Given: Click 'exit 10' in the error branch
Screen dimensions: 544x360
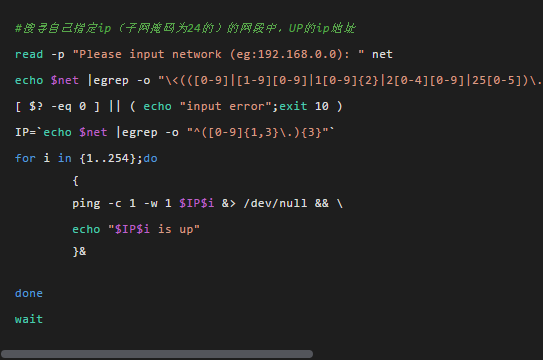Looking at the screenshot, I should (x=304, y=106).
